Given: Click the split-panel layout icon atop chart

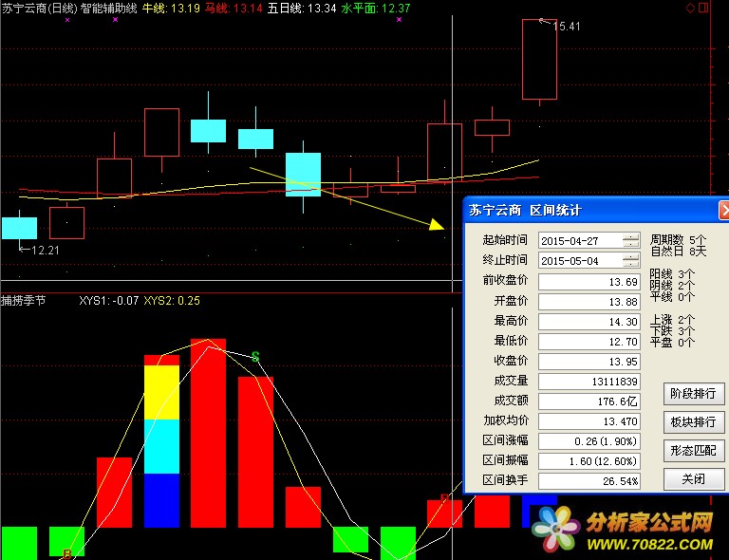Looking at the screenshot, I should [703, 8].
